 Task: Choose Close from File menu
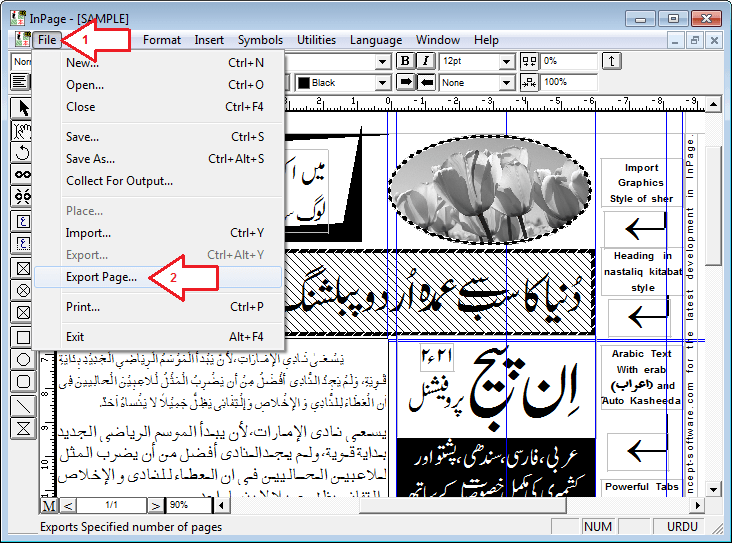(159, 107)
